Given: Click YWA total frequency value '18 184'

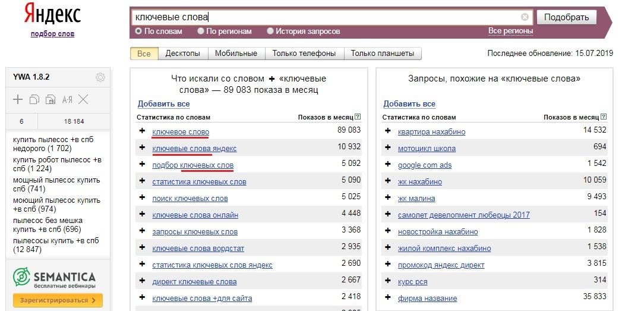Looking at the screenshot, I should [x=74, y=121].
